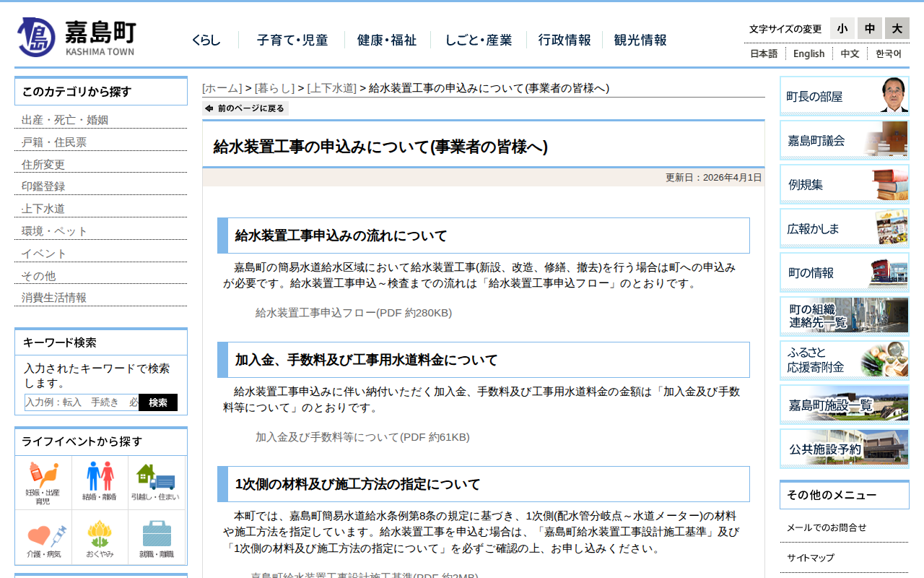Open the 嘉島町施設一覧 banner
The width and height of the screenshot is (924, 578).
tap(845, 405)
